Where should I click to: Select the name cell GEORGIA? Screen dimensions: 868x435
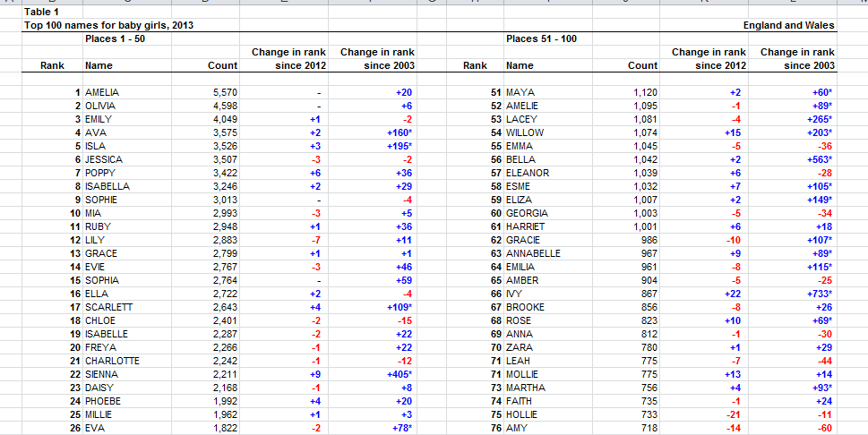528,214
